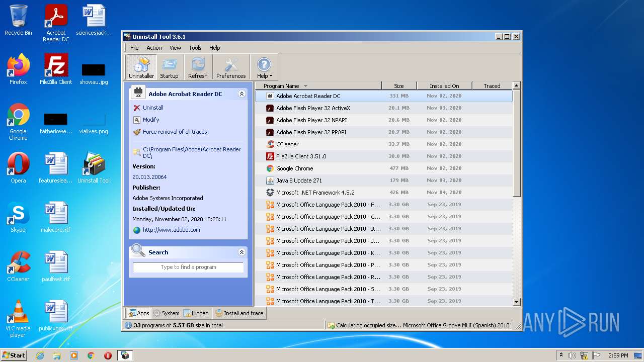Switch to the System tab
Viewport: 644px width, 362px height.
tap(167, 313)
